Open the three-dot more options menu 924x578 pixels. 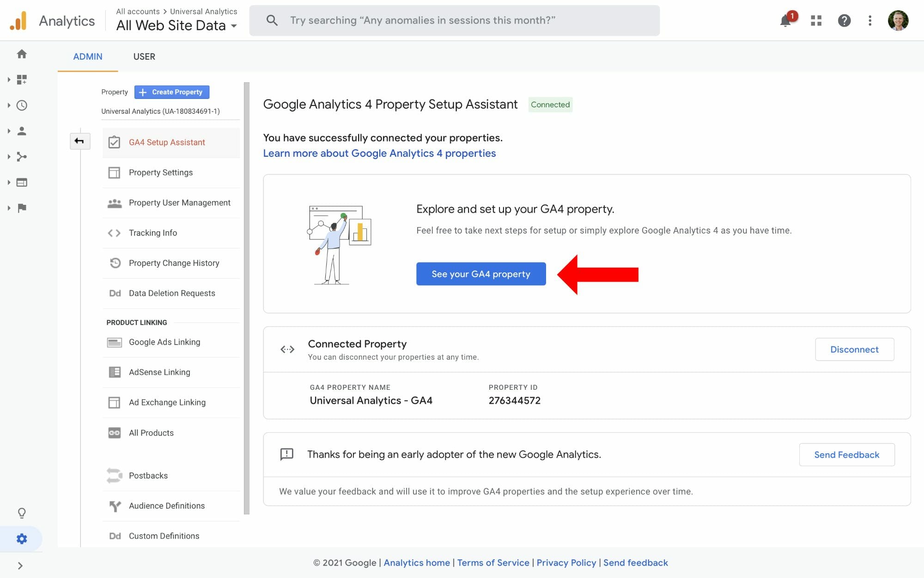click(x=870, y=20)
